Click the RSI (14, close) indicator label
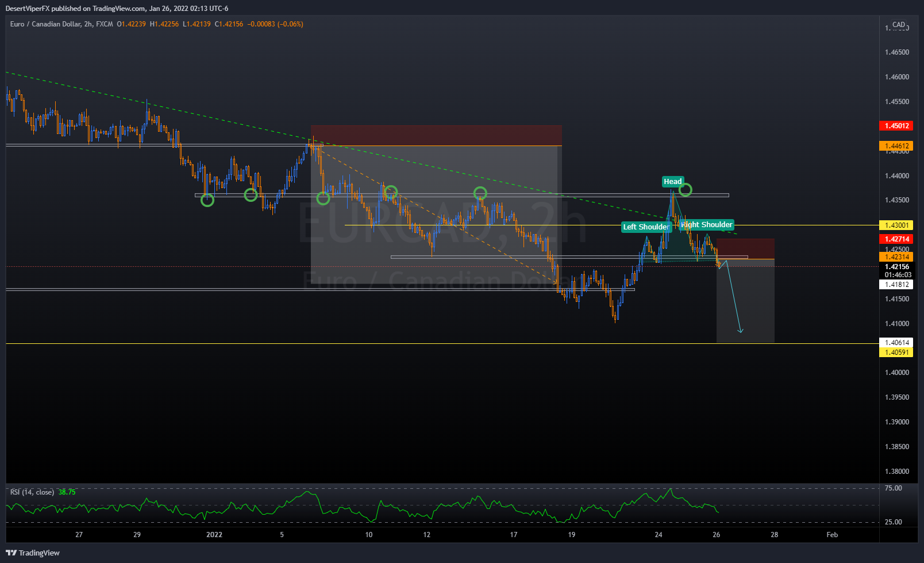This screenshot has width=924, height=563. 32,492
